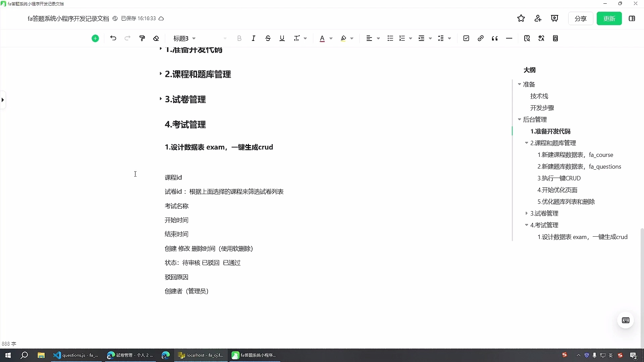Expand 3.试卷管理 in the outline

pyautogui.click(x=527, y=213)
